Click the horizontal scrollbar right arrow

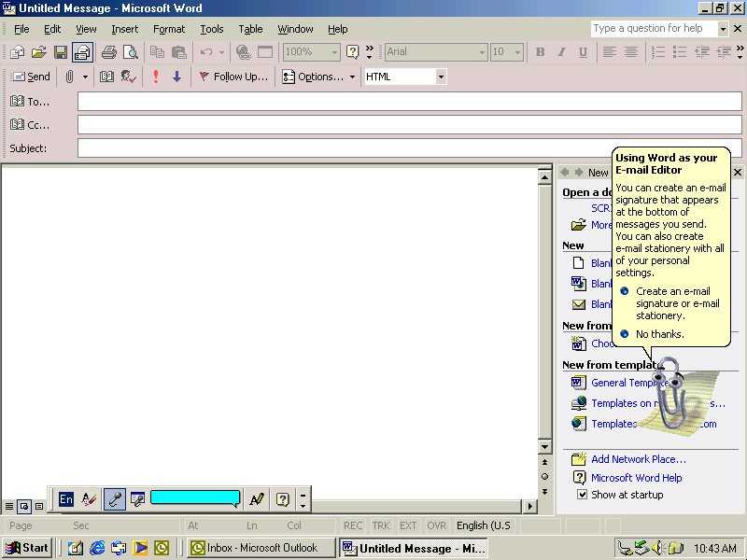click(529, 506)
